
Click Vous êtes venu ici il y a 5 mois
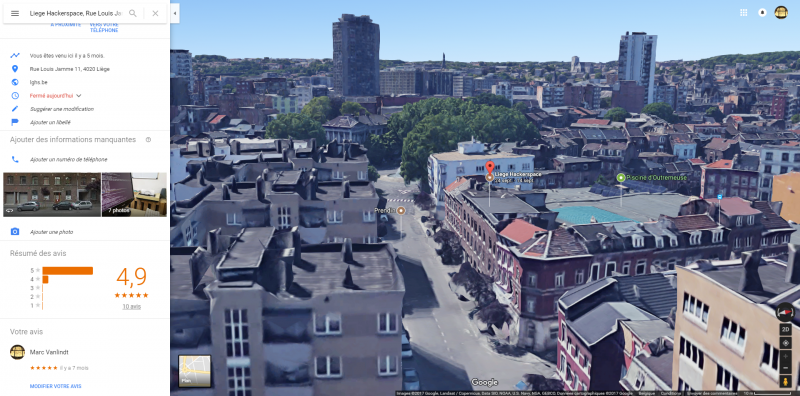[67, 56]
